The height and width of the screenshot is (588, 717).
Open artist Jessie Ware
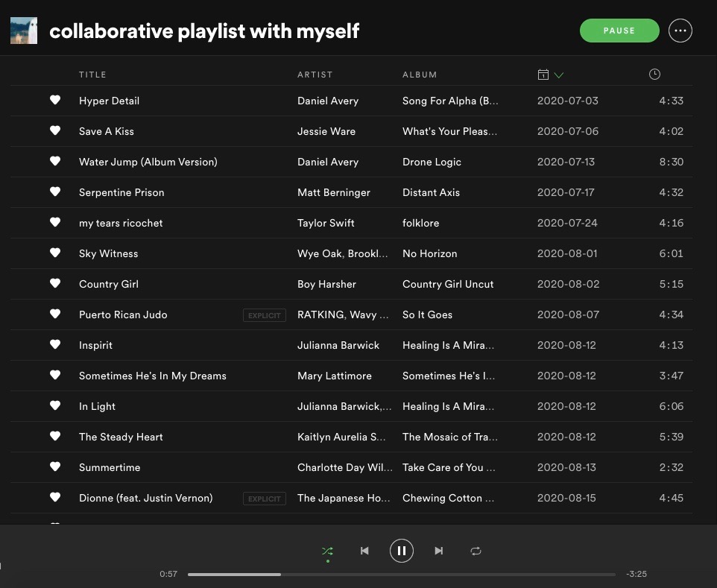point(326,131)
